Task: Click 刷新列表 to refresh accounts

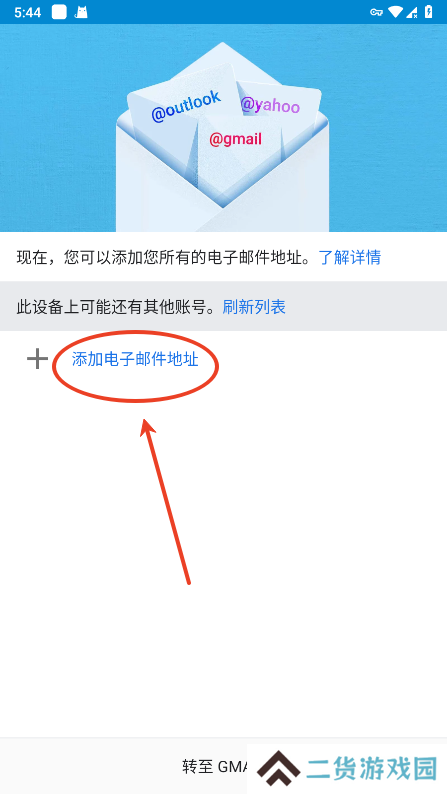Action: (254, 306)
